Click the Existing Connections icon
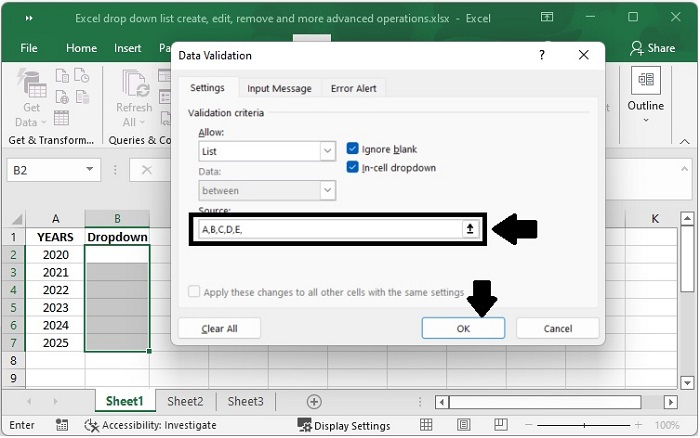This screenshot has height=438, width=700. coord(82,97)
